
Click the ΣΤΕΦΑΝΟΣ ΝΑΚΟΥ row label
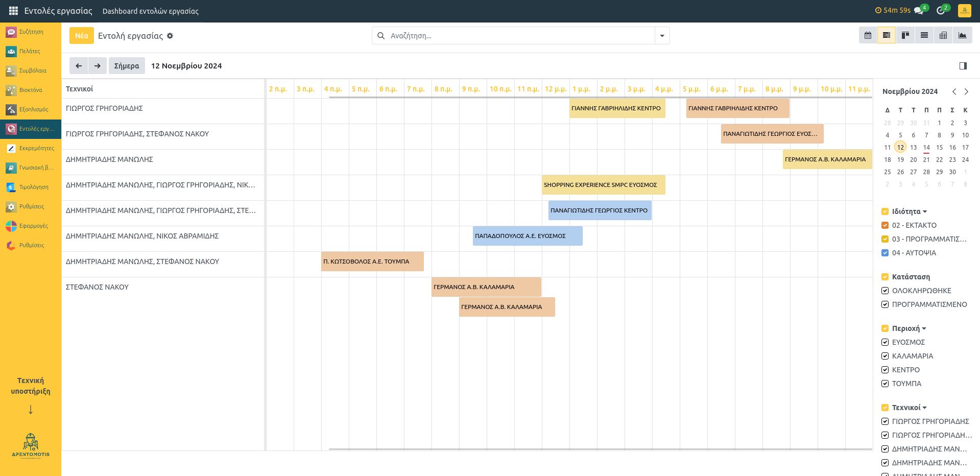pos(97,287)
